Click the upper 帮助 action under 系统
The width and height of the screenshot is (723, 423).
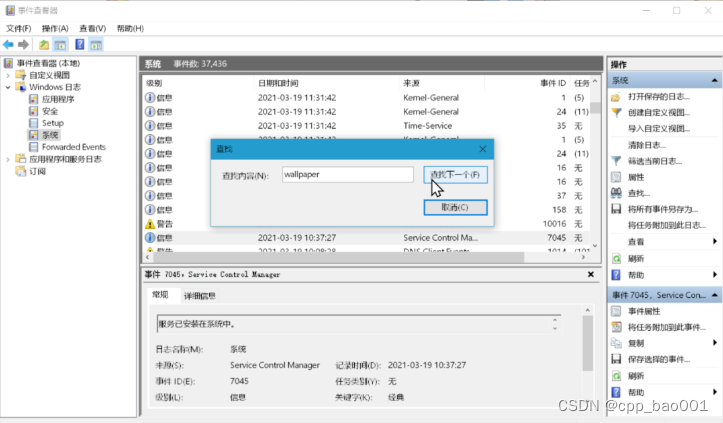tap(636, 275)
